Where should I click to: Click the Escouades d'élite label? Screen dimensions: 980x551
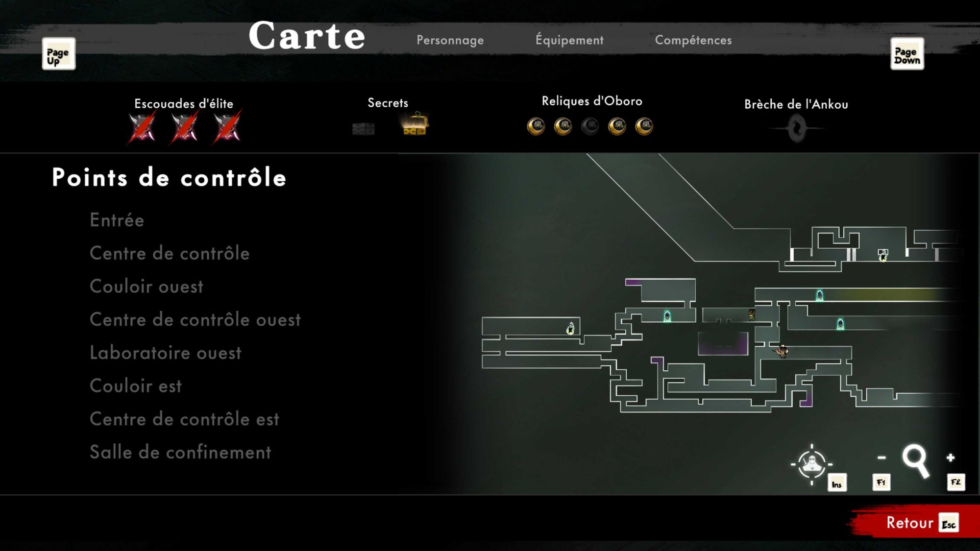point(184,104)
